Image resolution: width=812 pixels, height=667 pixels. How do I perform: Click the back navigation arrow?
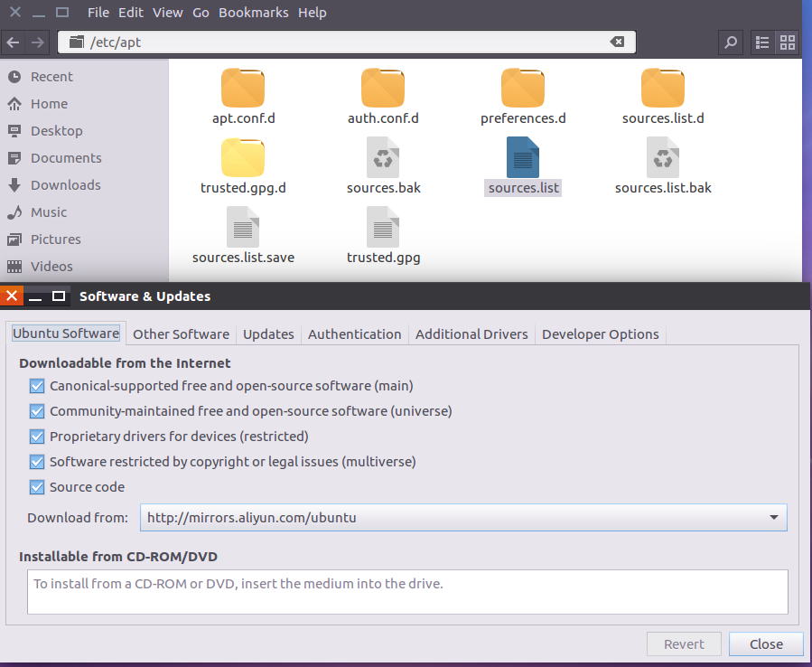tap(14, 42)
